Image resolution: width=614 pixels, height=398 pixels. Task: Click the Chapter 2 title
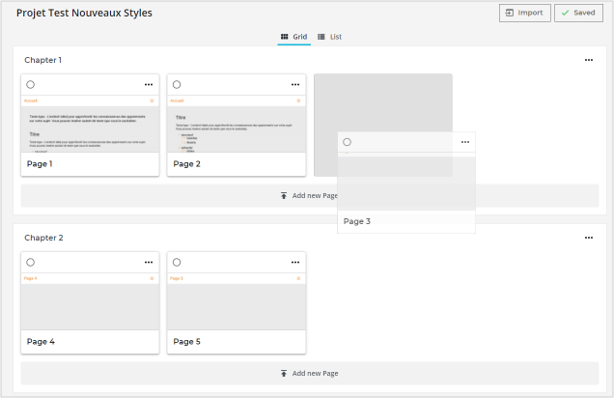tap(44, 238)
